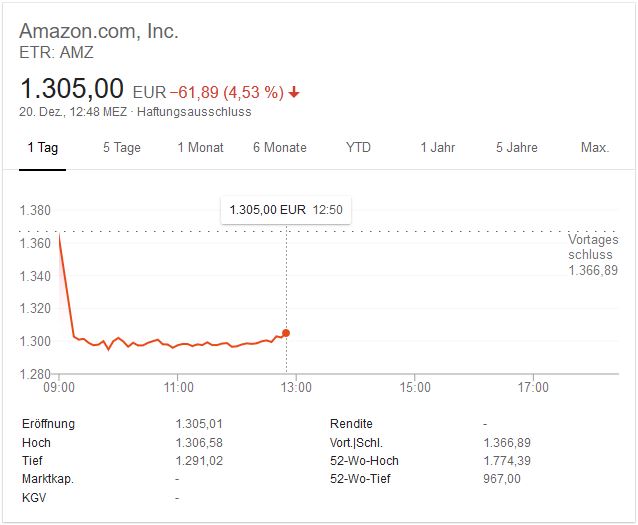The height and width of the screenshot is (525, 638).
Task: Switch to the 1 Jahr tab
Action: point(437,148)
